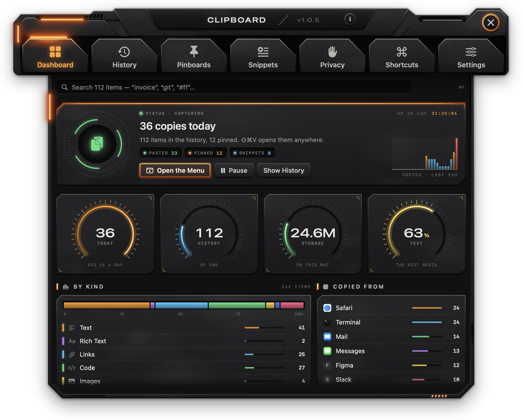The image size is (522, 420).
Task: Click the PINNED 12 badge
Action: point(205,153)
